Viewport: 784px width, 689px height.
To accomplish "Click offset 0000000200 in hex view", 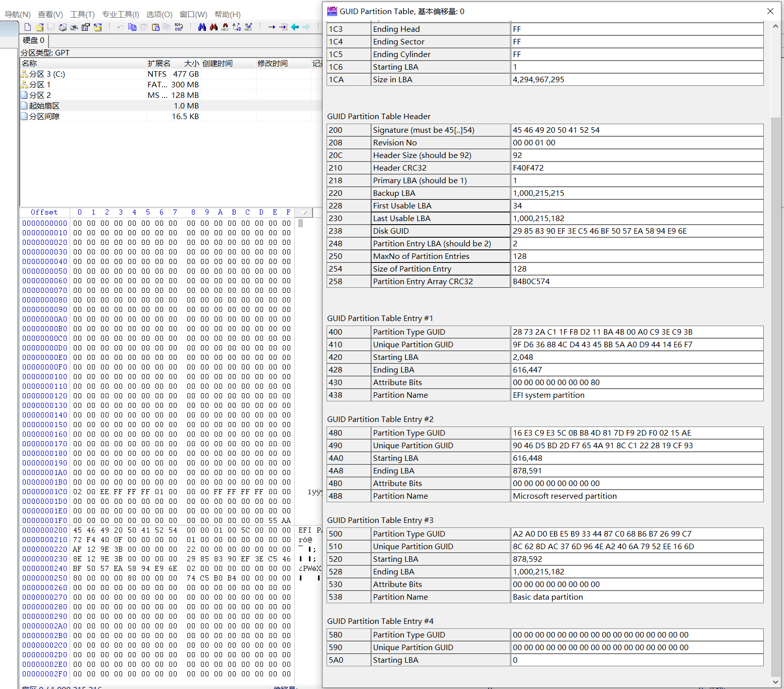I will point(44,530).
